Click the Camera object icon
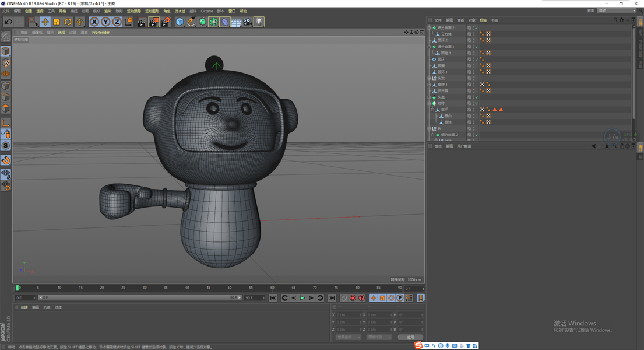644x350 pixels. [248, 22]
